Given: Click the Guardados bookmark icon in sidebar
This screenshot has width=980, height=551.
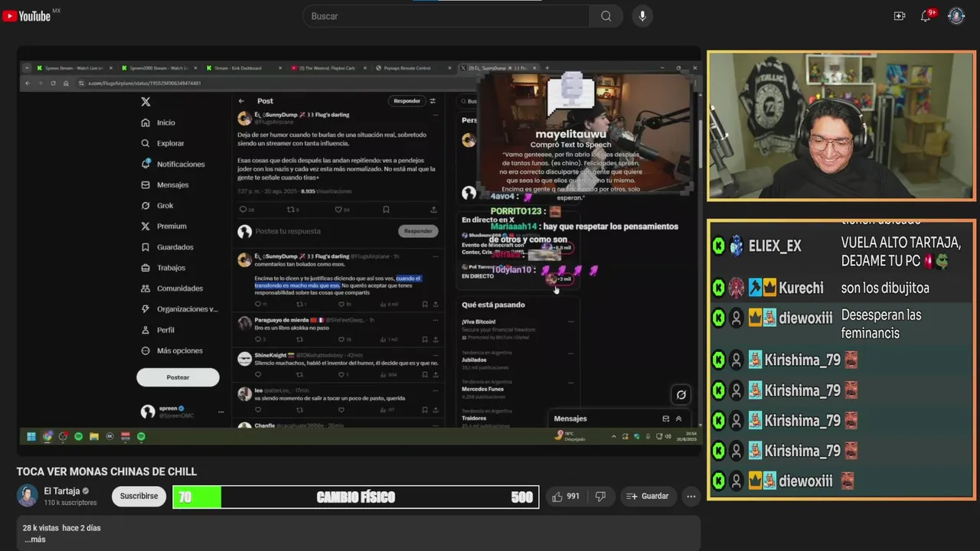Looking at the screenshot, I should pos(145,247).
